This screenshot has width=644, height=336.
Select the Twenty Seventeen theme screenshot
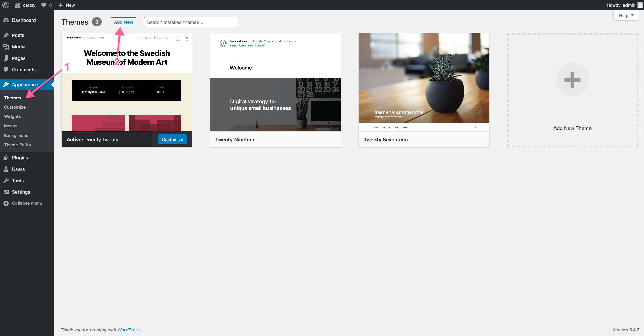tap(424, 82)
